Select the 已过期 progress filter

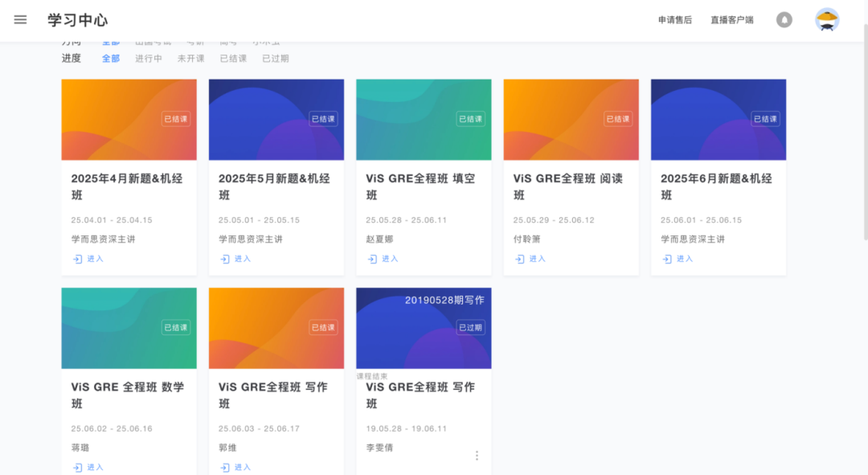point(274,58)
